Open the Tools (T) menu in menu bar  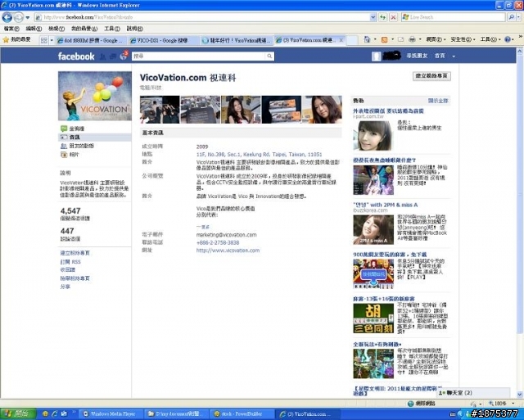click(x=112, y=29)
